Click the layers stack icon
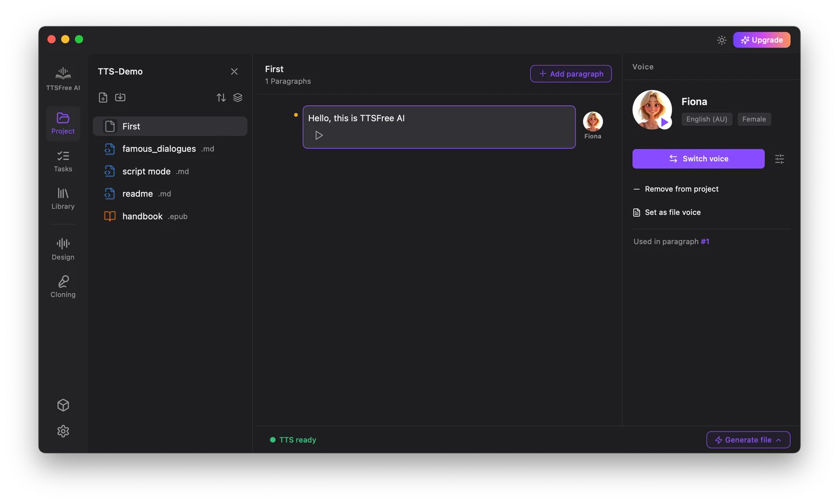The height and width of the screenshot is (504, 839). (x=238, y=97)
